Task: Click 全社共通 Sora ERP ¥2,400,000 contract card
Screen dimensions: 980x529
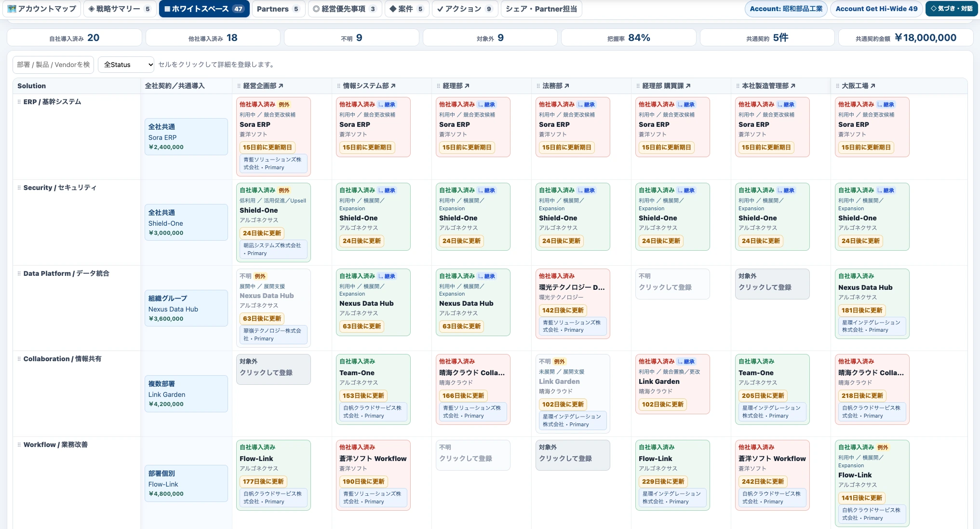Action: click(x=186, y=136)
